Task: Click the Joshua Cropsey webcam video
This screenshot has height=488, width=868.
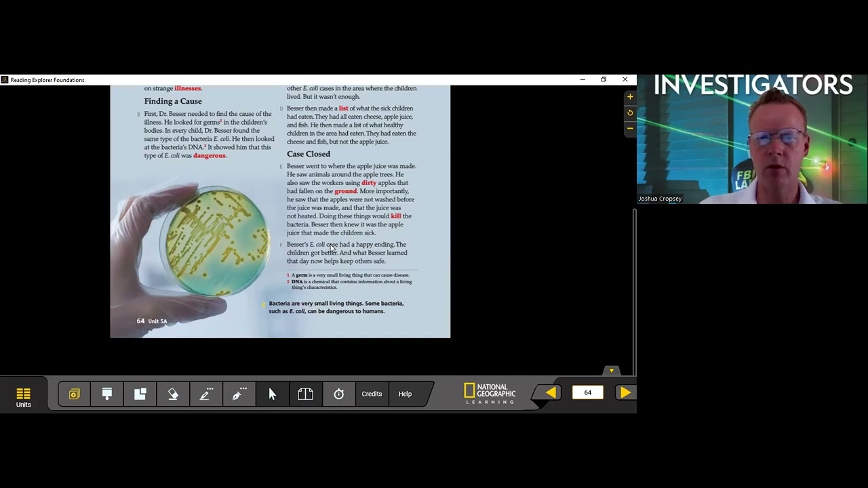Action: (x=752, y=139)
